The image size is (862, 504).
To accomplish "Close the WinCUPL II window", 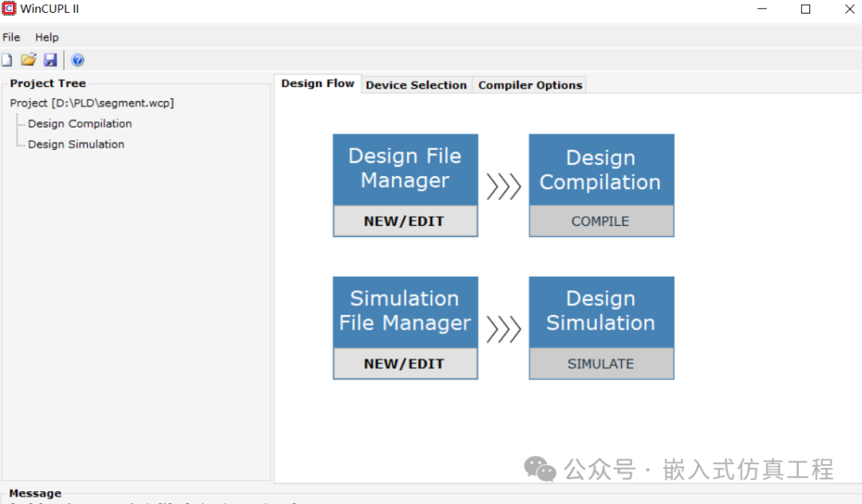I will [x=849, y=9].
